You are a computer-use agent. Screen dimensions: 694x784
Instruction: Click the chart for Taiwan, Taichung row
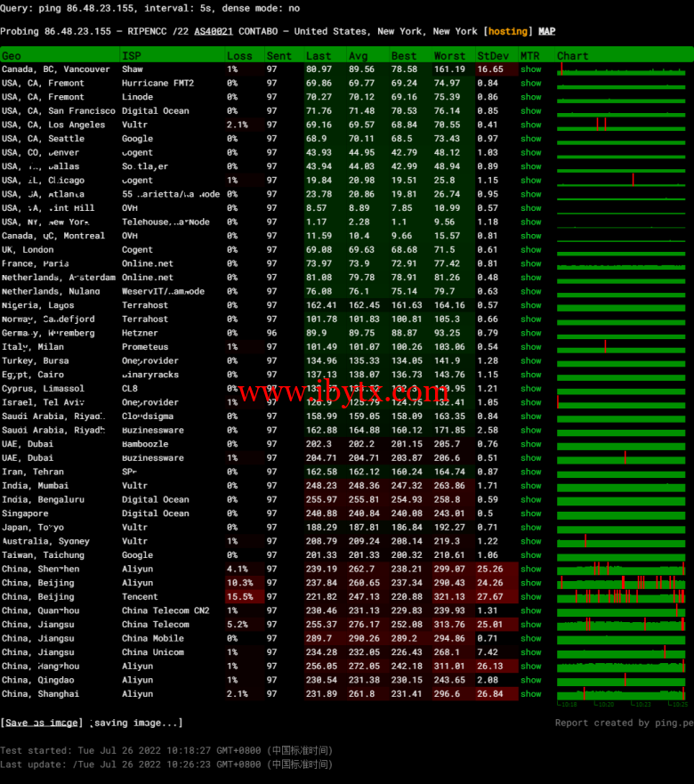621,555
